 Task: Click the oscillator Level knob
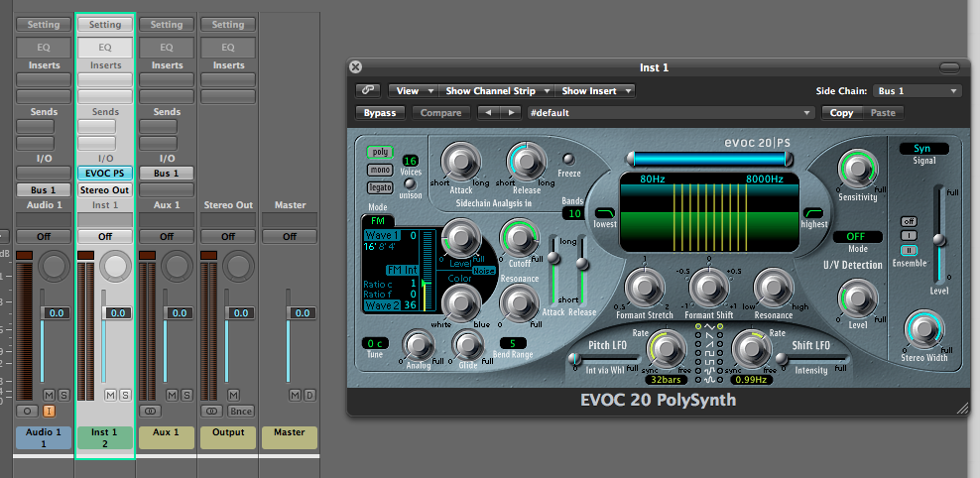(461, 237)
